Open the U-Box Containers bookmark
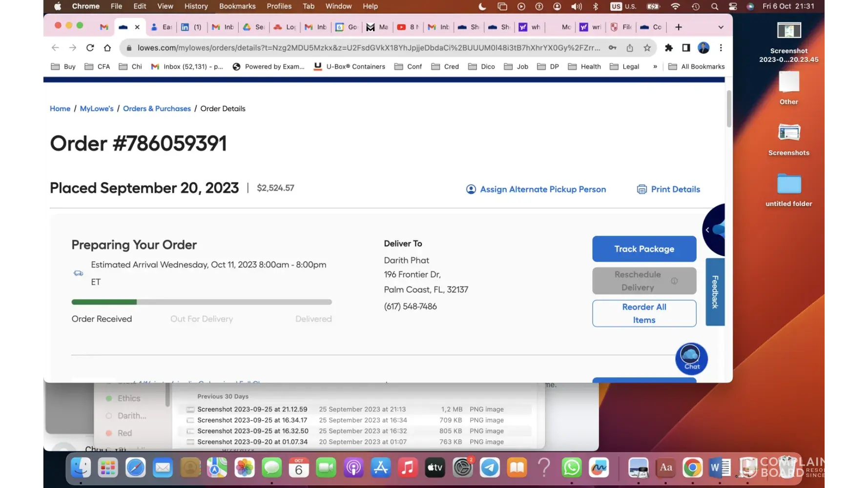868x488 pixels. (x=350, y=67)
